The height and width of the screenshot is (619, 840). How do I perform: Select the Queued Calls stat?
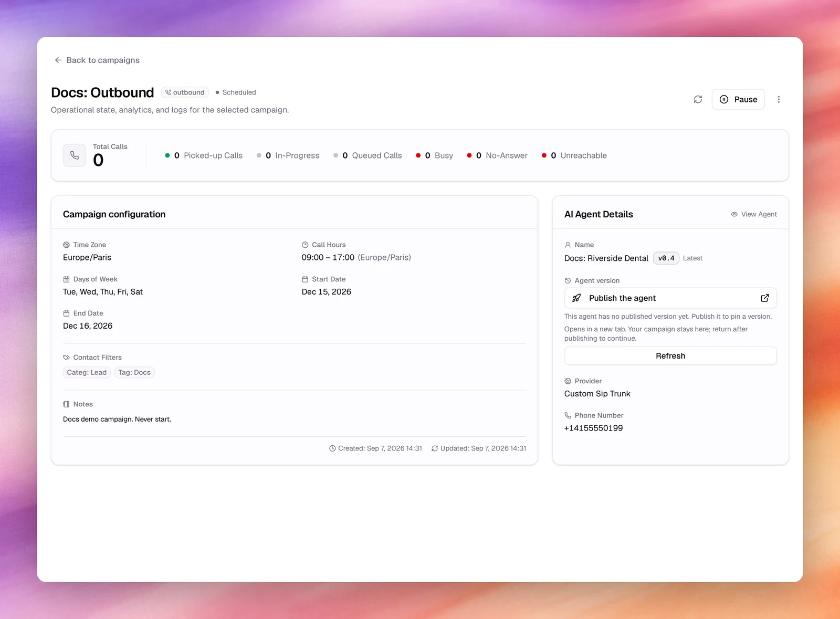pos(367,155)
